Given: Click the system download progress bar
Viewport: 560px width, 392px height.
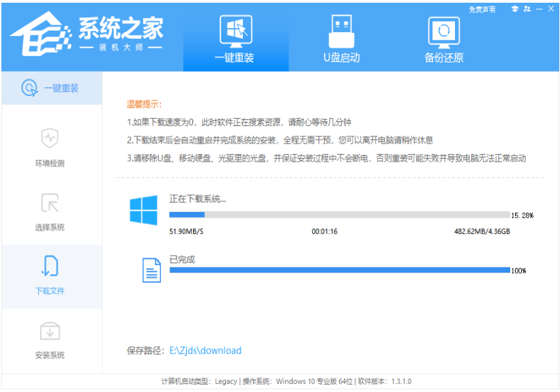Looking at the screenshot, I should point(339,214).
